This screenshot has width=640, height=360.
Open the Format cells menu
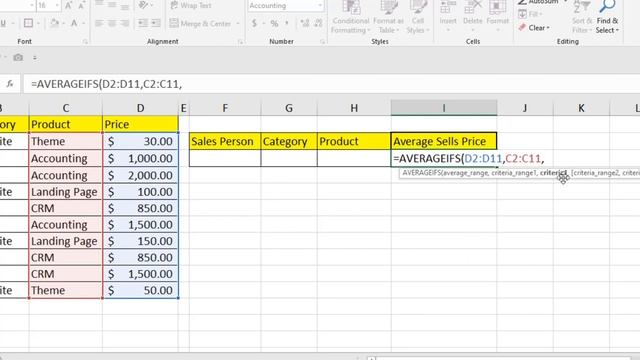tap(497, 16)
